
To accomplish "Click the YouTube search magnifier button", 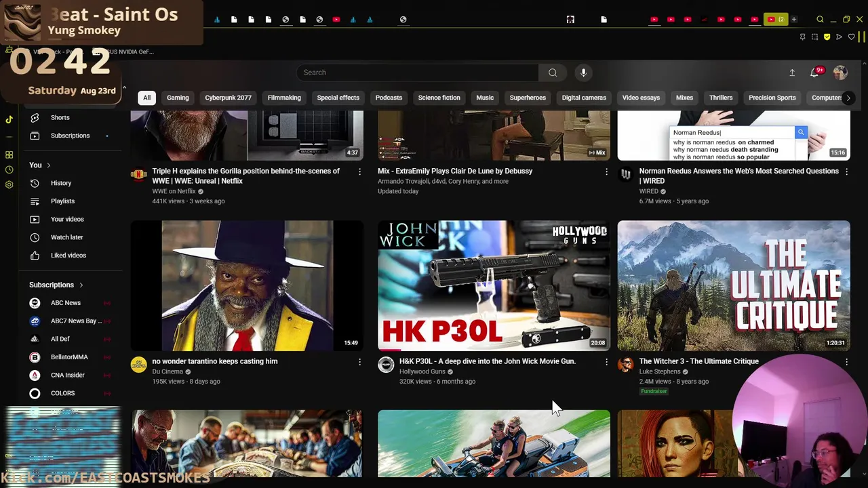I will click(553, 73).
